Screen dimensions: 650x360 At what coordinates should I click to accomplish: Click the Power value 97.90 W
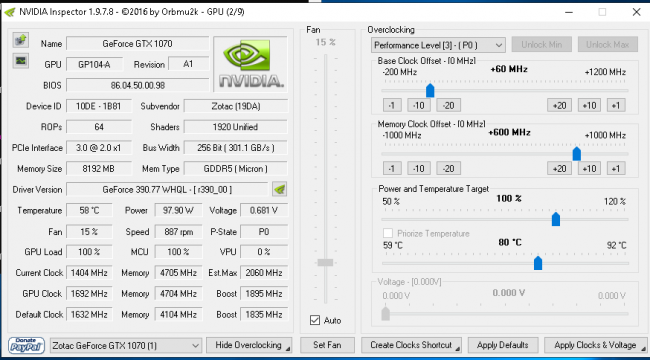(178, 210)
